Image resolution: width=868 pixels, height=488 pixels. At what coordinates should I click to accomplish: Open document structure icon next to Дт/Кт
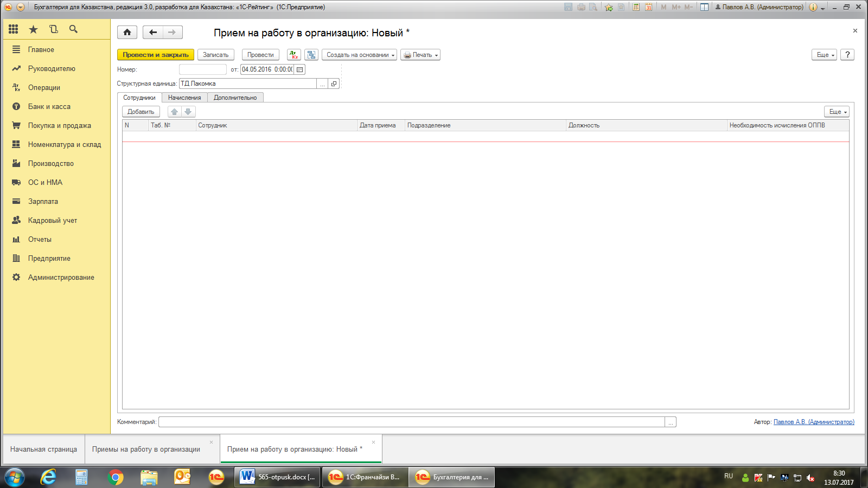pyautogui.click(x=311, y=55)
